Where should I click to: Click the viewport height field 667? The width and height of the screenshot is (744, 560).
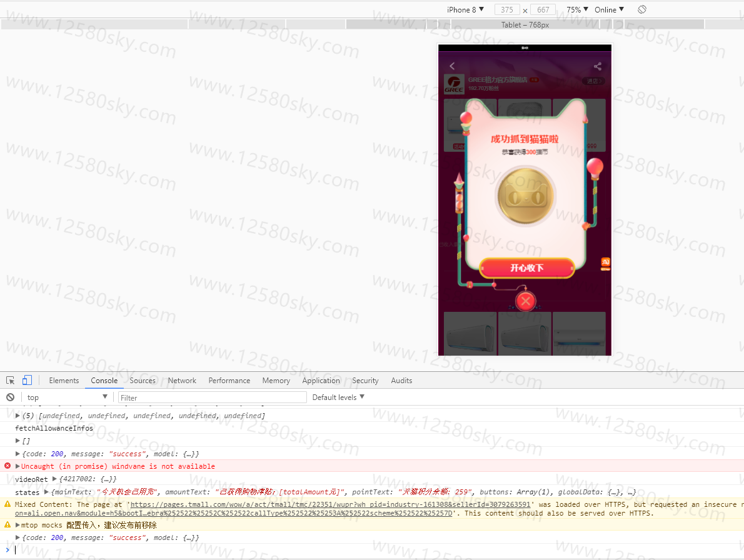[543, 9]
